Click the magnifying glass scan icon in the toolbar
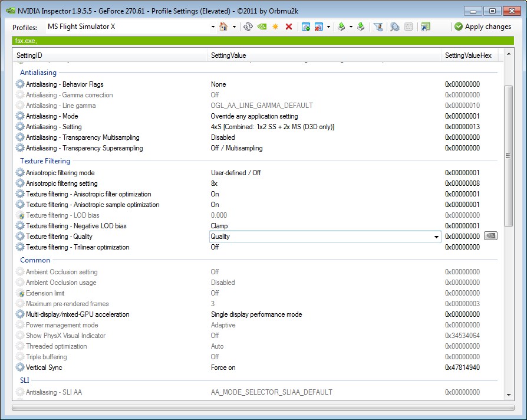The width and height of the screenshot is (527, 420). pos(395,27)
